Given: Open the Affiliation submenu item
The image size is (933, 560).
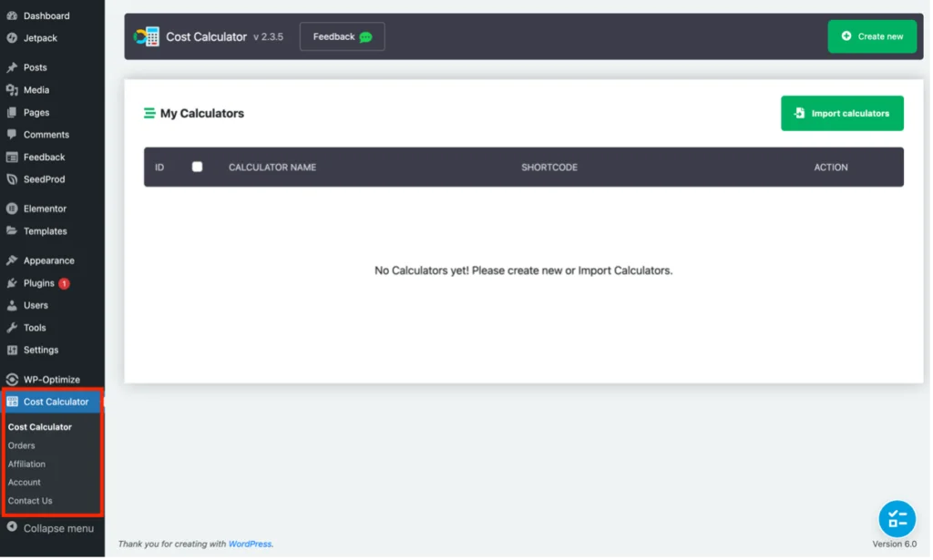Looking at the screenshot, I should (26, 464).
